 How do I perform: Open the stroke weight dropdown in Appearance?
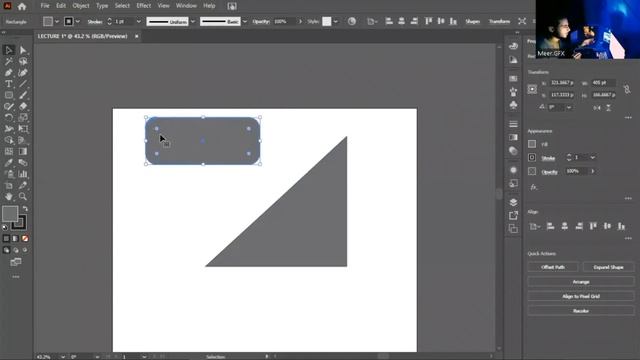tap(593, 158)
